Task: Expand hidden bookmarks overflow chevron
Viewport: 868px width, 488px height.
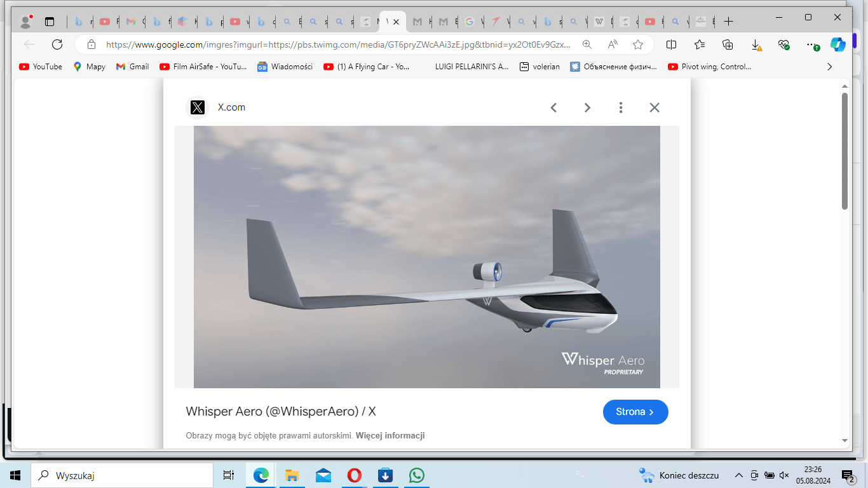Action: (829, 67)
